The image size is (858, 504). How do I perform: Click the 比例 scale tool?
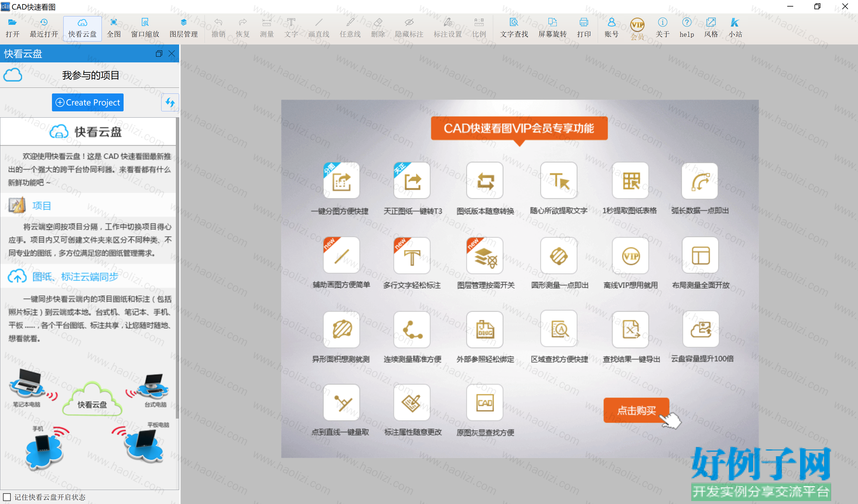(479, 28)
